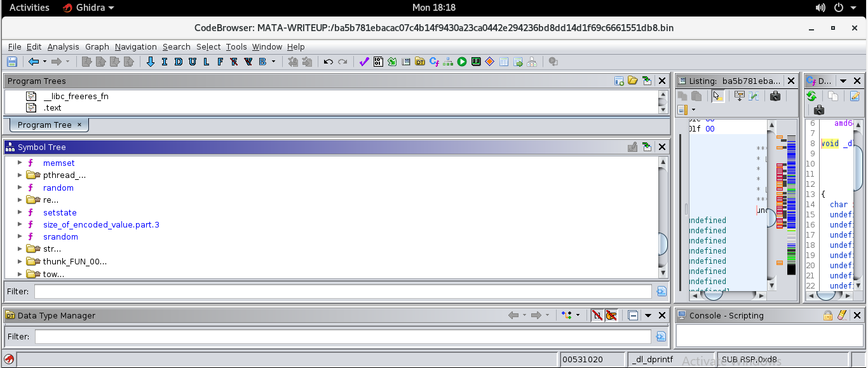Collapse all in Data Type Manager
868x368 pixels.
[633, 315]
